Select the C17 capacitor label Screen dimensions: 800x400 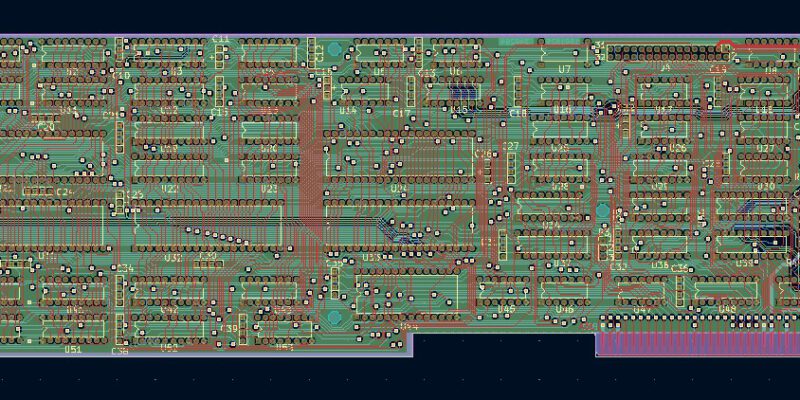402,113
